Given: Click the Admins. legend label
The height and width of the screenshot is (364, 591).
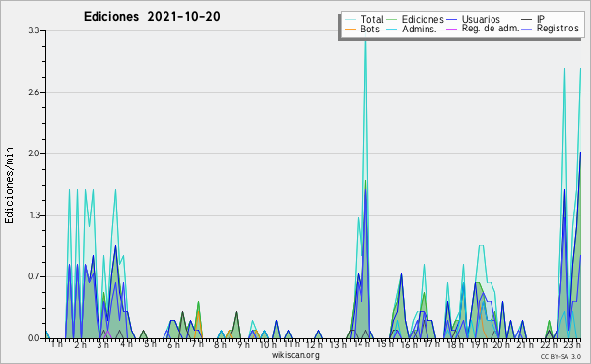Looking at the screenshot, I should pos(420,29).
